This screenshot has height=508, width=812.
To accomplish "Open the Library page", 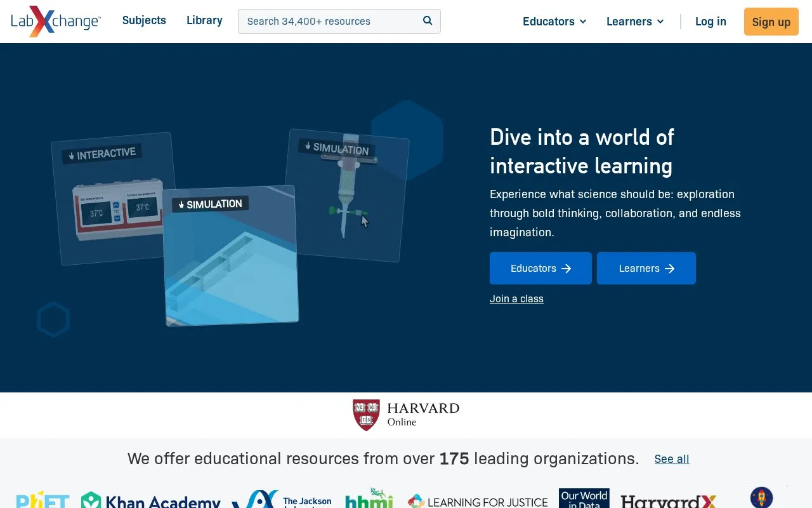I will 204,20.
